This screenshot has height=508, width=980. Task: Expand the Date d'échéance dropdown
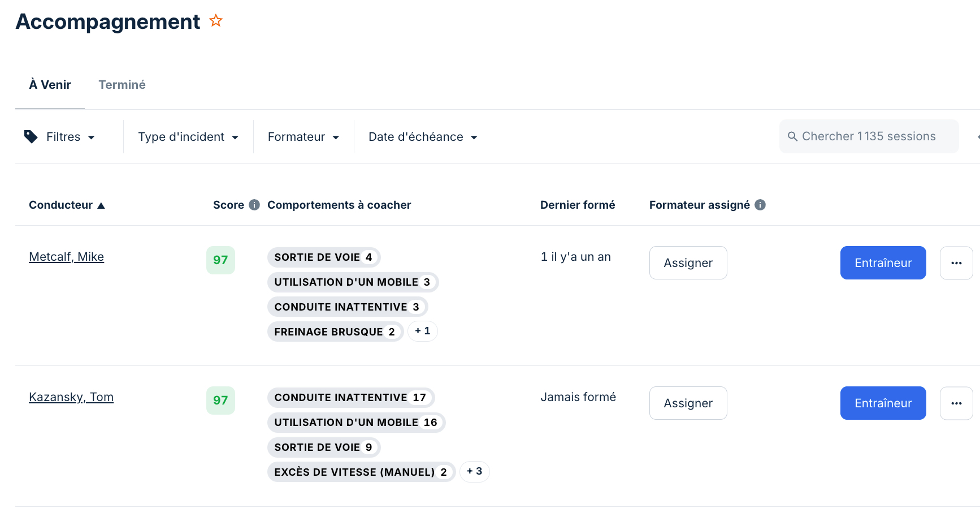tap(423, 137)
